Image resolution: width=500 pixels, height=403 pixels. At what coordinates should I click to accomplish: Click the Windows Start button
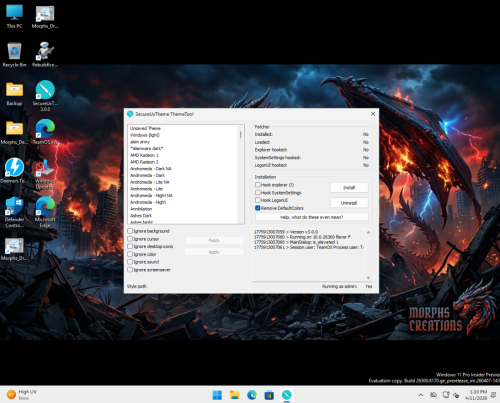point(217,395)
